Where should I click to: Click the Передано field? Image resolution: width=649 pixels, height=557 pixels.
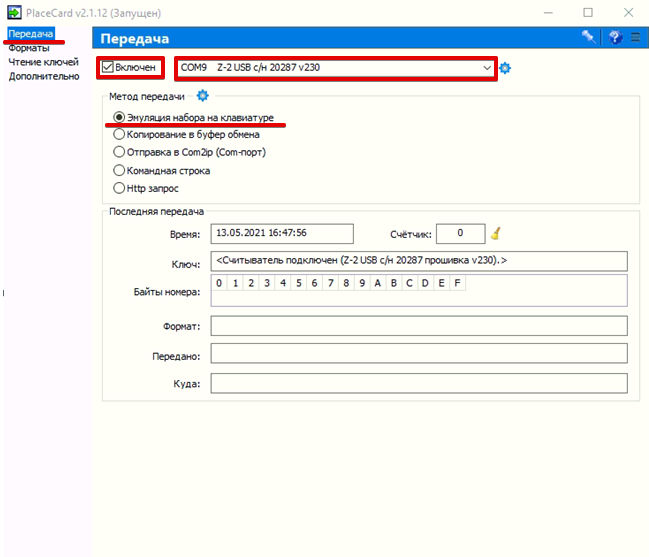pos(419,353)
